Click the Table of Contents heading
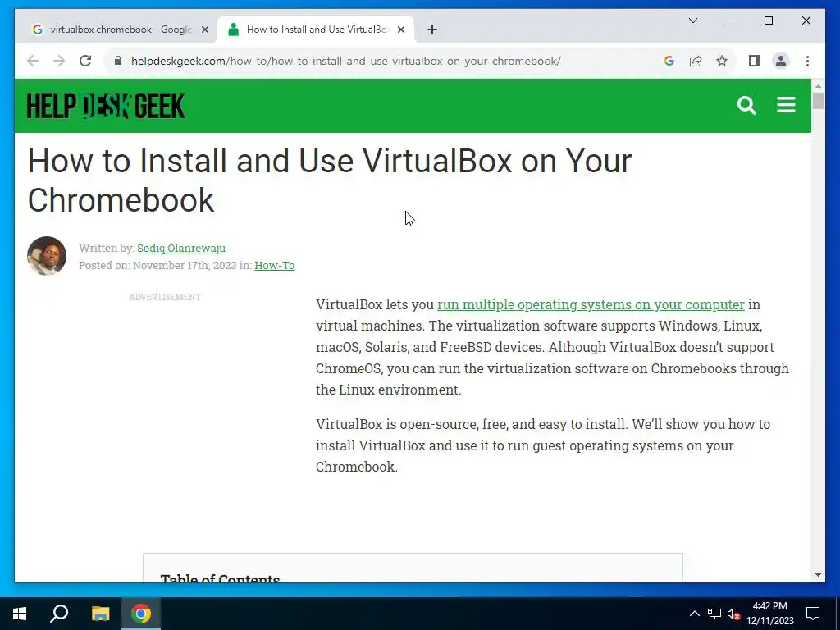The image size is (840, 630). pyautogui.click(x=220, y=577)
